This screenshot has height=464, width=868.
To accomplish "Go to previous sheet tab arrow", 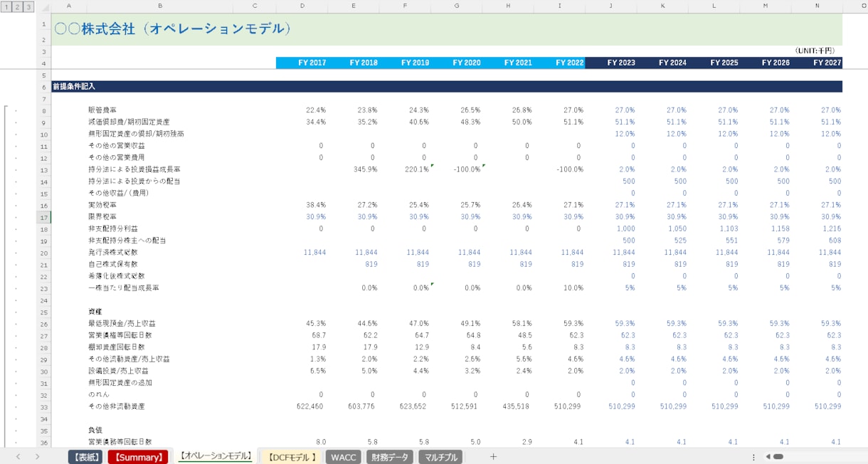I will pos(18,457).
